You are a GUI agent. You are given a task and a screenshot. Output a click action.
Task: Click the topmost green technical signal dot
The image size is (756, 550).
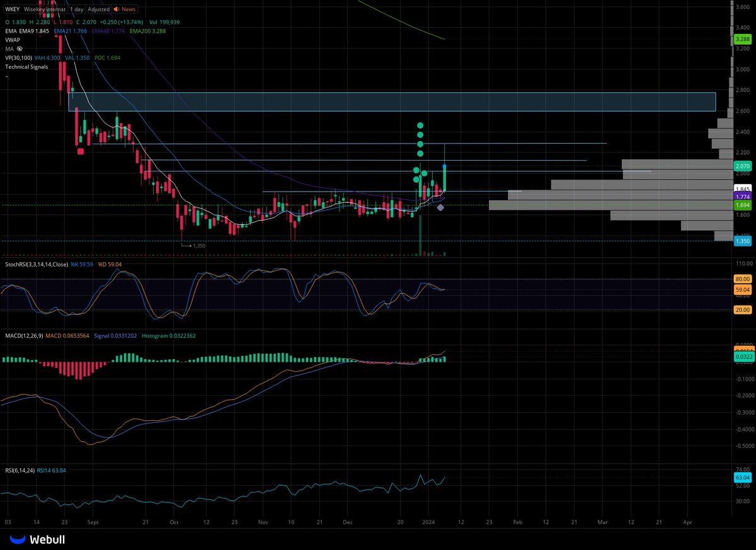[420, 125]
